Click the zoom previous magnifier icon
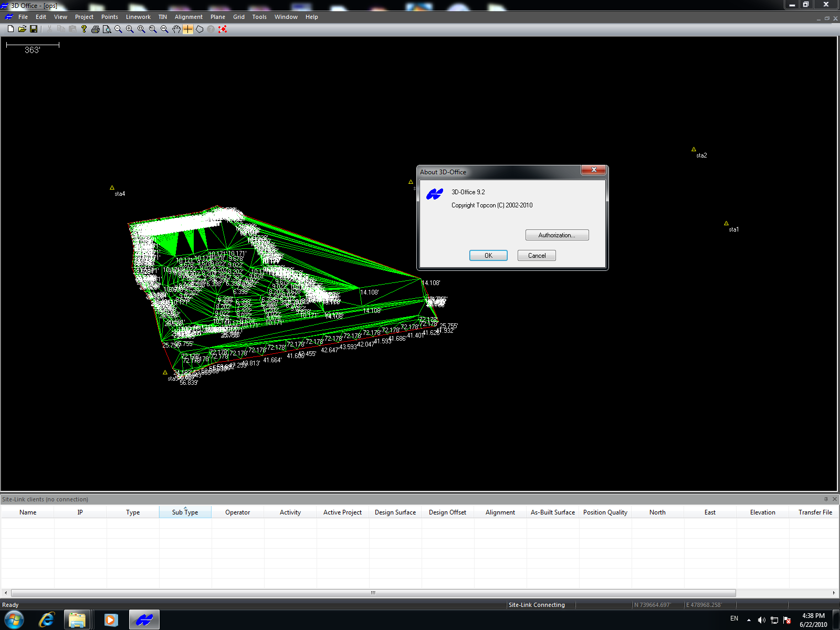The image size is (840, 630). pos(153,29)
